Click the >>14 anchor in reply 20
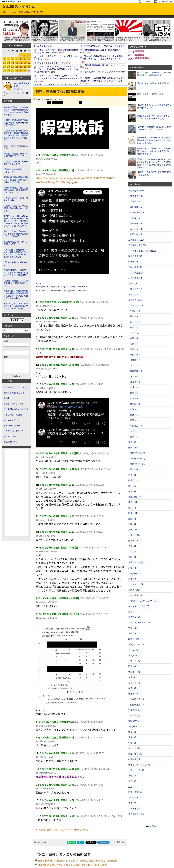 coord(39,353)
